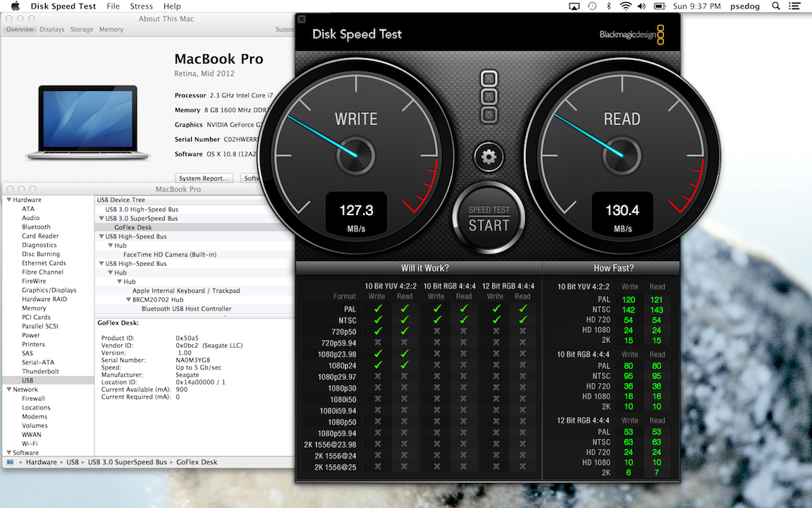Open Disk Speed Test settings gear
The height and width of the screenshot is (508, 812).
pyautogui.click(x=488, y=157)
